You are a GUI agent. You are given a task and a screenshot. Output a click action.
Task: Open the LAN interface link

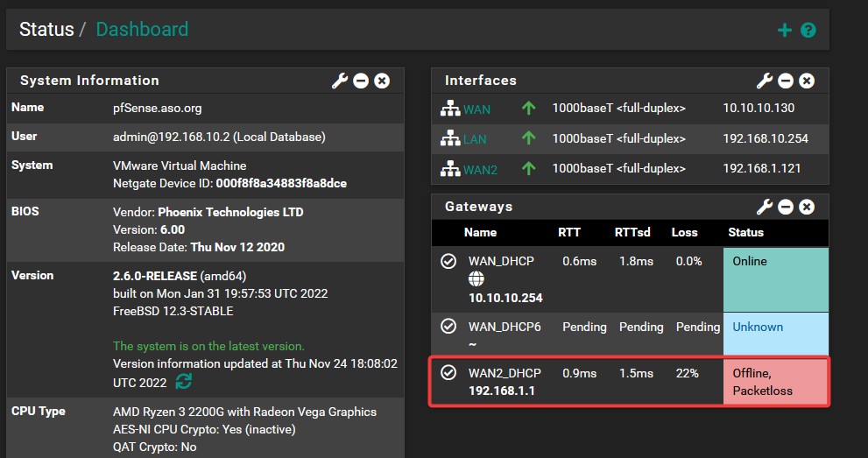tap(475, 139)
